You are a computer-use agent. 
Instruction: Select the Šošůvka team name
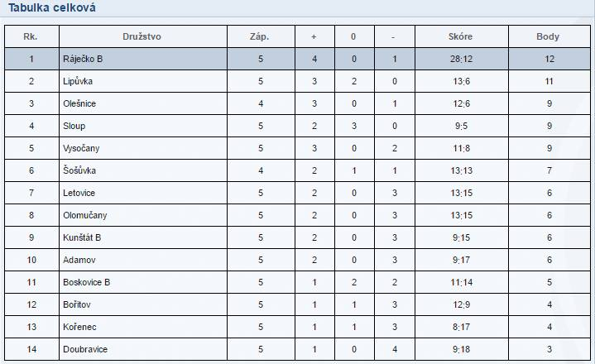(79, 170)
